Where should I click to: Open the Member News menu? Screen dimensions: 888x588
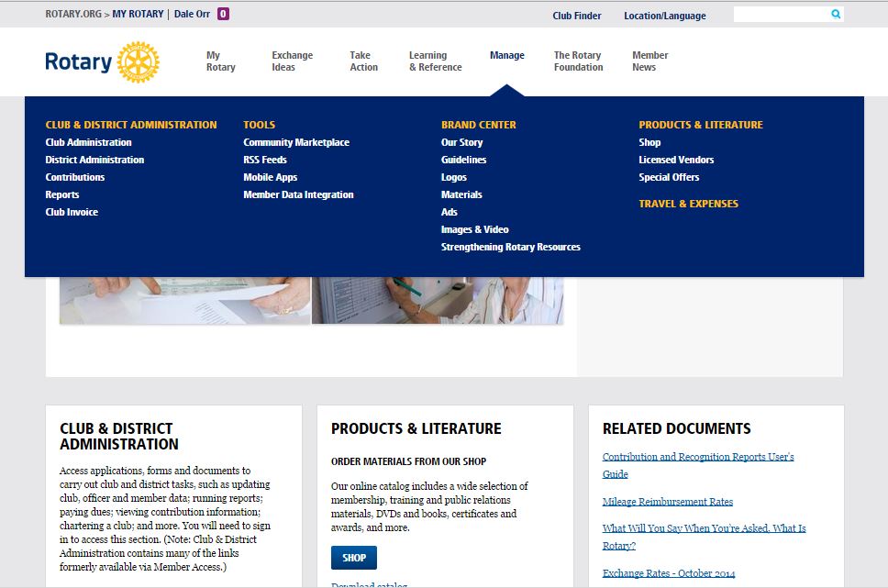pyautogui.click(x=650, y=61)
